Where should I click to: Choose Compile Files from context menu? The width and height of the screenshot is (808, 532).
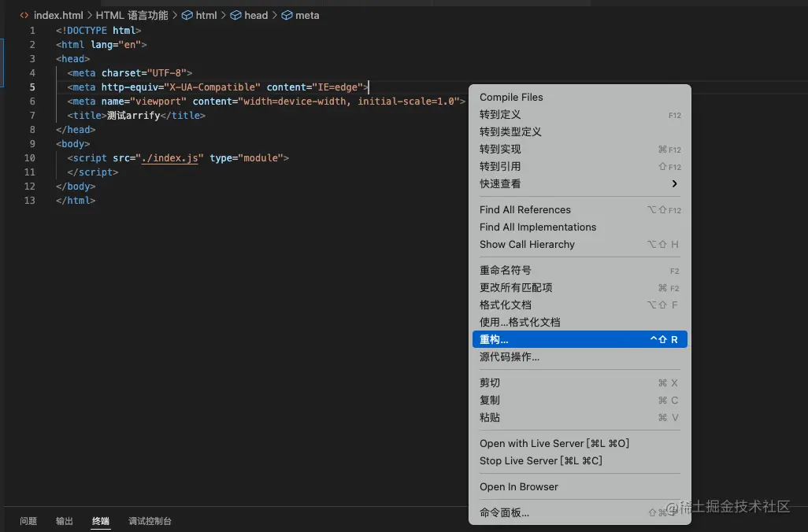click(x=580, y=98)
